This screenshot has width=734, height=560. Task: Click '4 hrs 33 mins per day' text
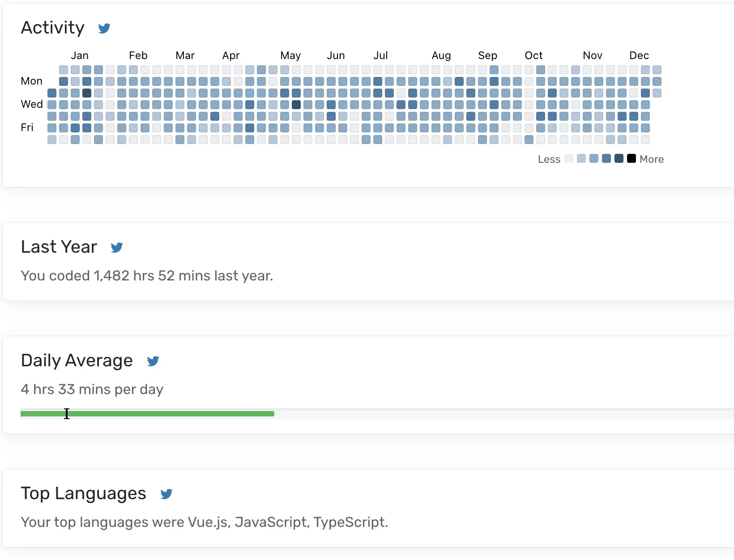[92, 389]
